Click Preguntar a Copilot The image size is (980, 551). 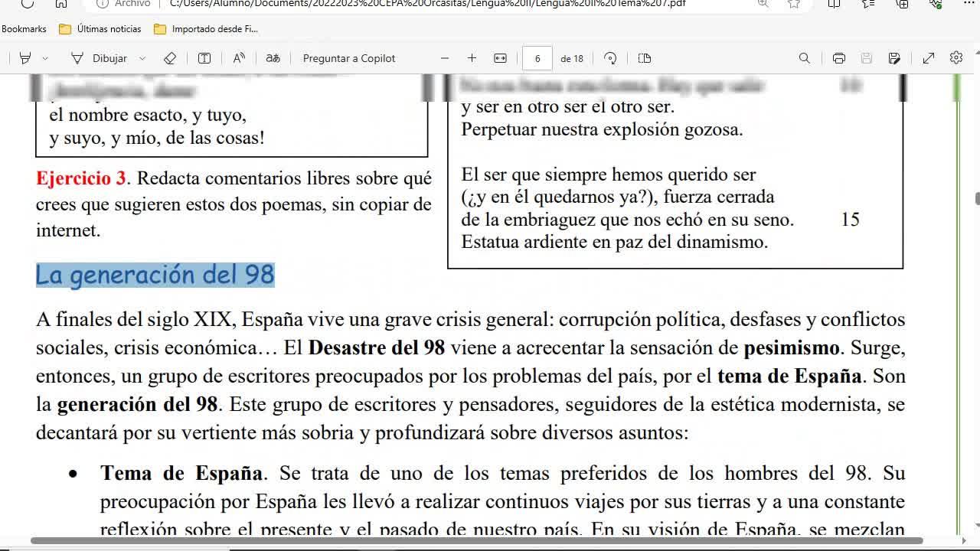coord(349,58)
